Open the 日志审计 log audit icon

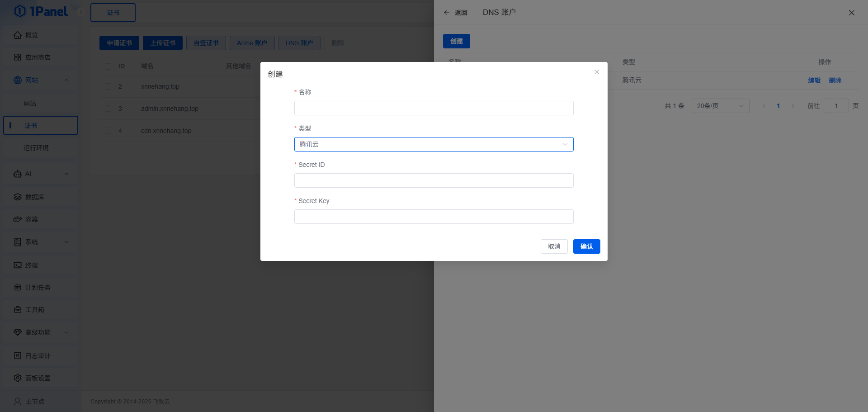click(17, 355)
